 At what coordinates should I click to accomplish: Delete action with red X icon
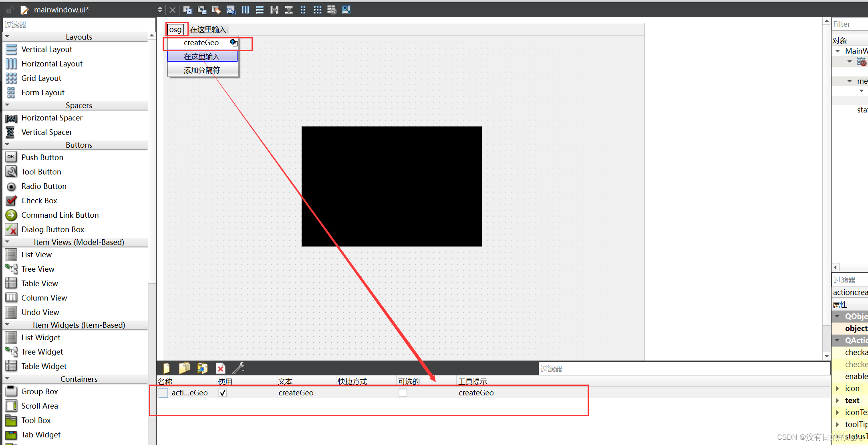point(220,368)
